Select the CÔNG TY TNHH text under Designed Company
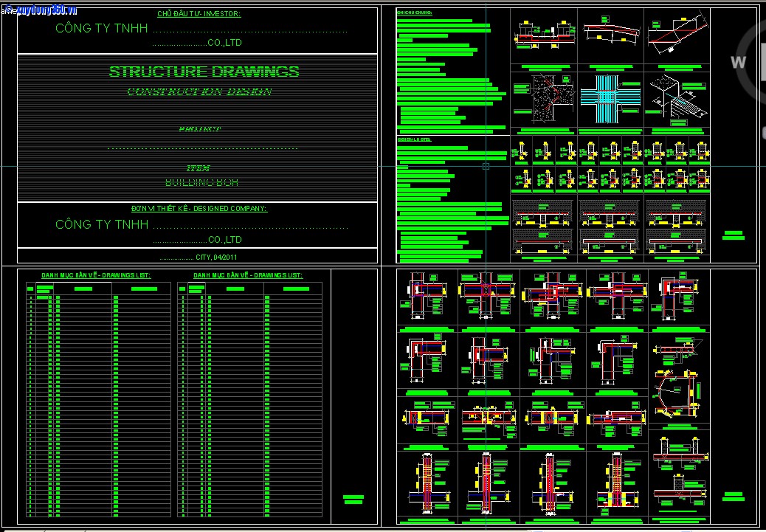Viewport: 766px width, 532px height. (x=102, y=224)
